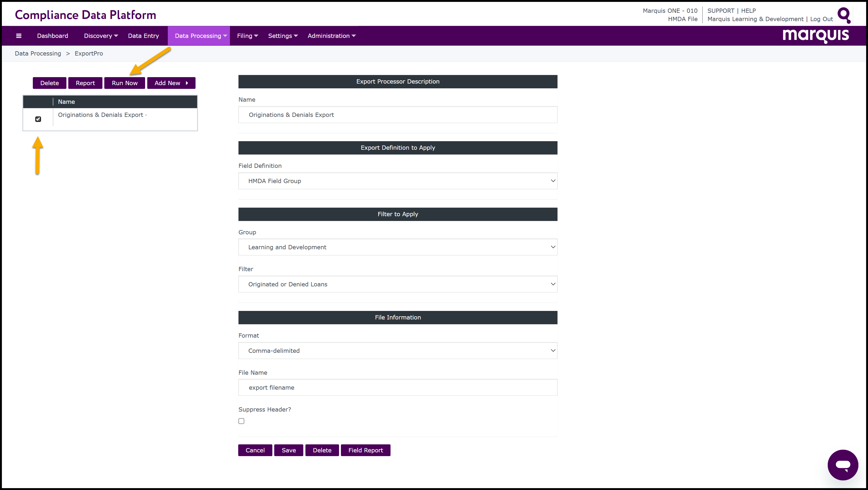Viewport: 868px width, 490px height.
Task: Click the Run Now button
Action: (x=125, y=83)
